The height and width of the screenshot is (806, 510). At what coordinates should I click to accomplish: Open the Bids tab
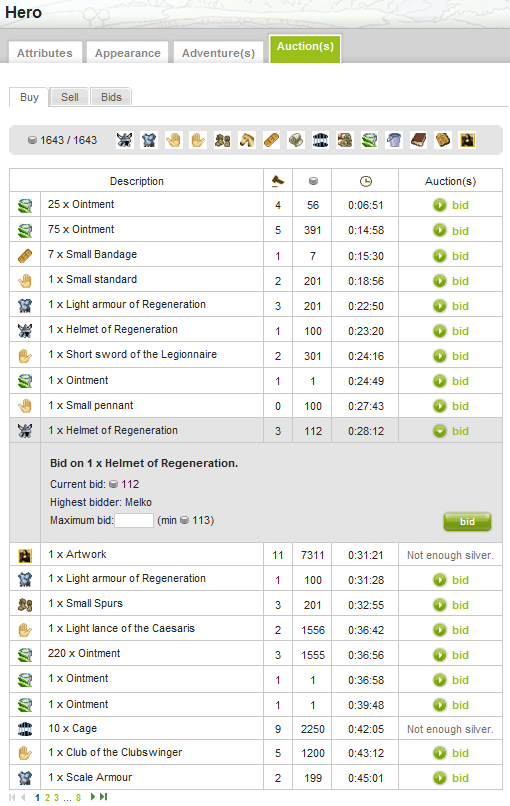click(111, 97)
